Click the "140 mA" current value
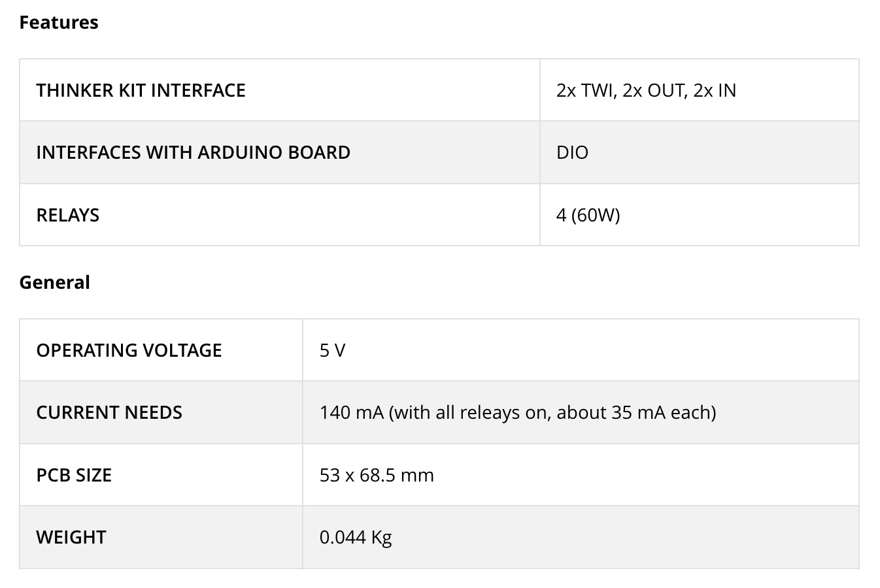This screenshot has height=588, width=880. tap(351, 412)
